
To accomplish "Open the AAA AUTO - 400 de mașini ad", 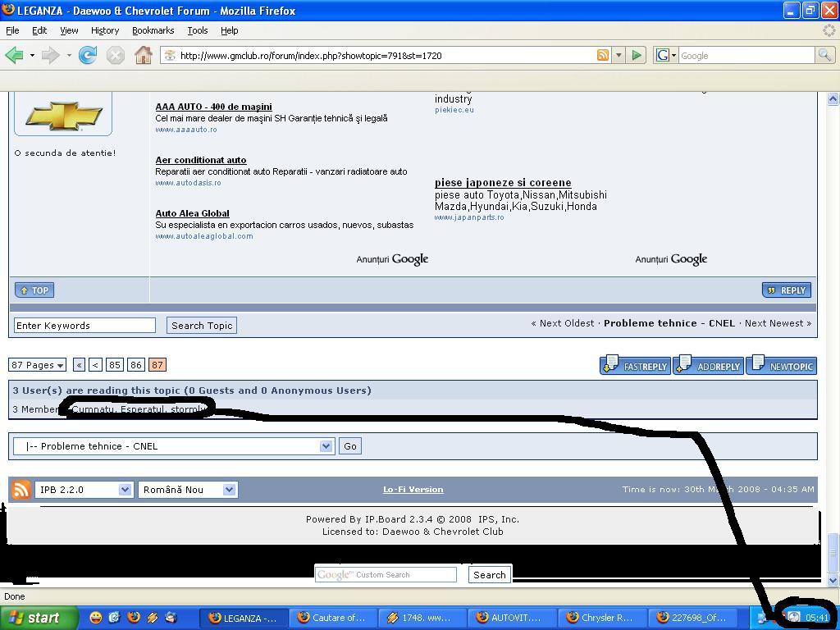I will coord(214,107).
